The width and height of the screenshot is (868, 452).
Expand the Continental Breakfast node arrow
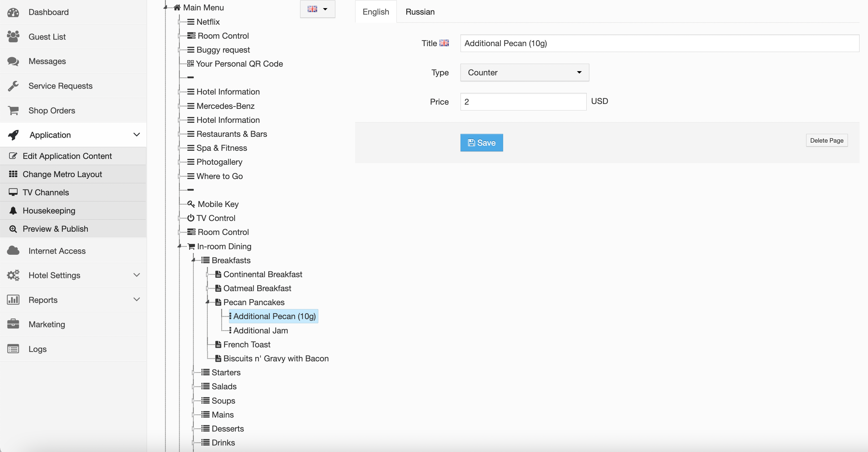(x=207, y=274)
